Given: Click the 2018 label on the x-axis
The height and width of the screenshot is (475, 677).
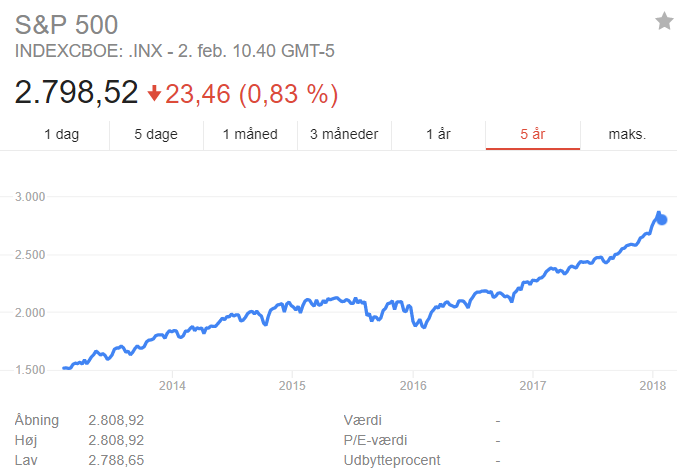Looking at the screenshot, I should pyautogui.click(x=653, y=385).
